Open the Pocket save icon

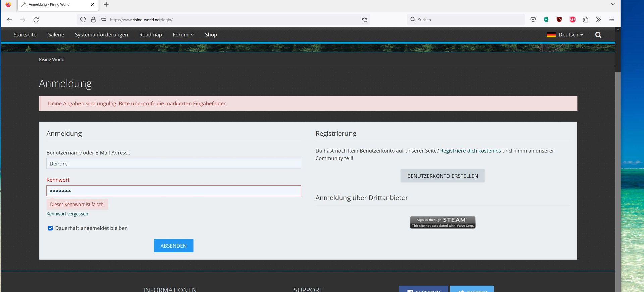click(x=533, y=20)
